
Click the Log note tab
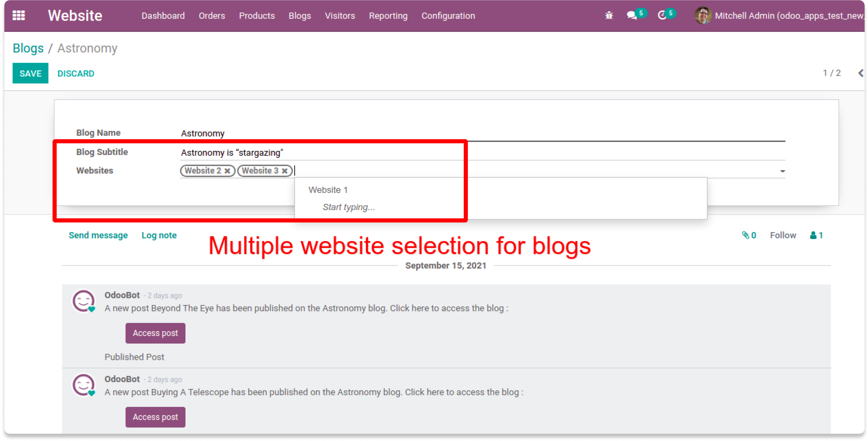(x=159, y=235)
